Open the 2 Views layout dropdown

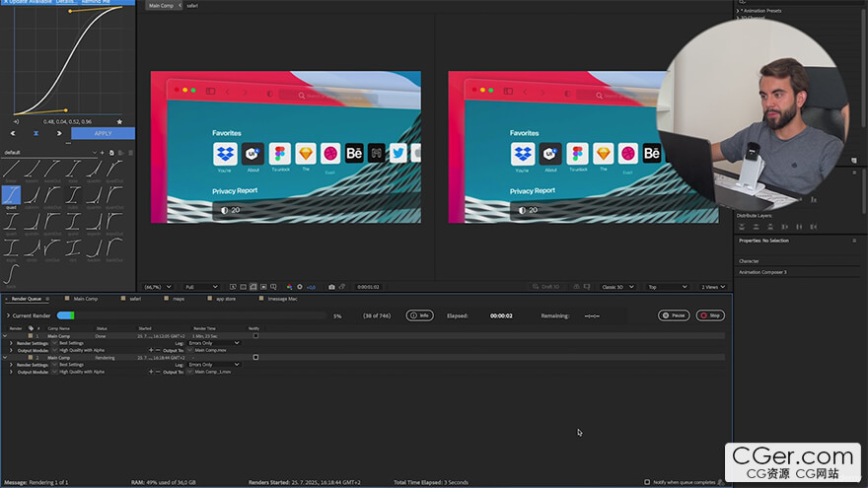point(714,287)
